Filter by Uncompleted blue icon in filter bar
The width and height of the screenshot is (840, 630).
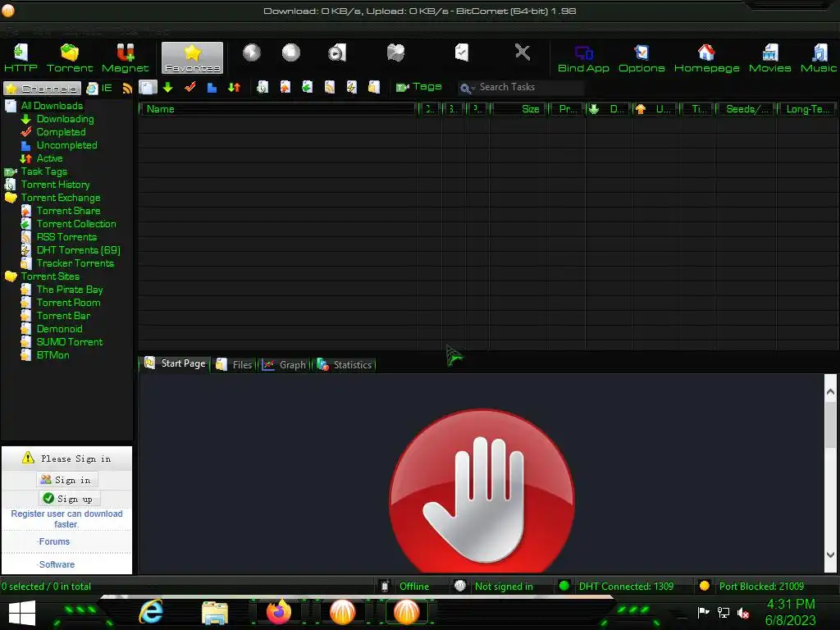click(x=212, y=87)
